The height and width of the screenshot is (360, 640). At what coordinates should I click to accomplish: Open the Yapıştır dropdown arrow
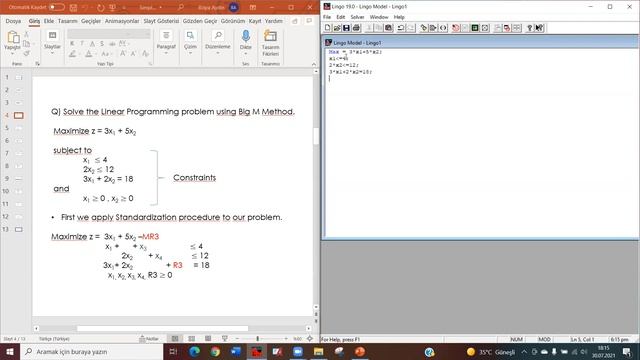coord(12,53)
